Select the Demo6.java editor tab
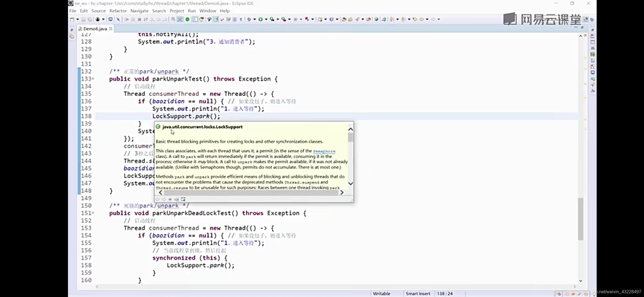Screen dimensions: 644x297 click(95, 29)
